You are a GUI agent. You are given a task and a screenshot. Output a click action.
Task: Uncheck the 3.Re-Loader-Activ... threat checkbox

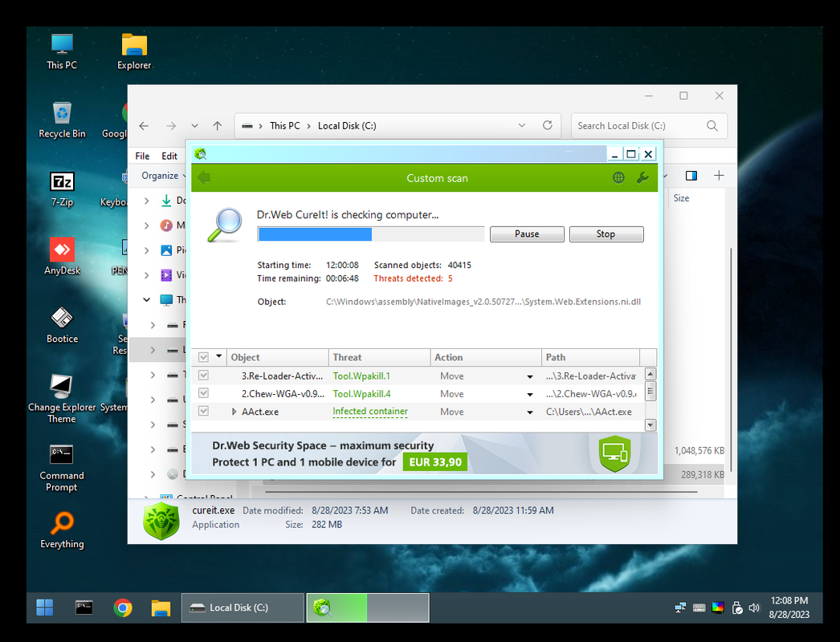pyautogui.click(x=203, y=376)
